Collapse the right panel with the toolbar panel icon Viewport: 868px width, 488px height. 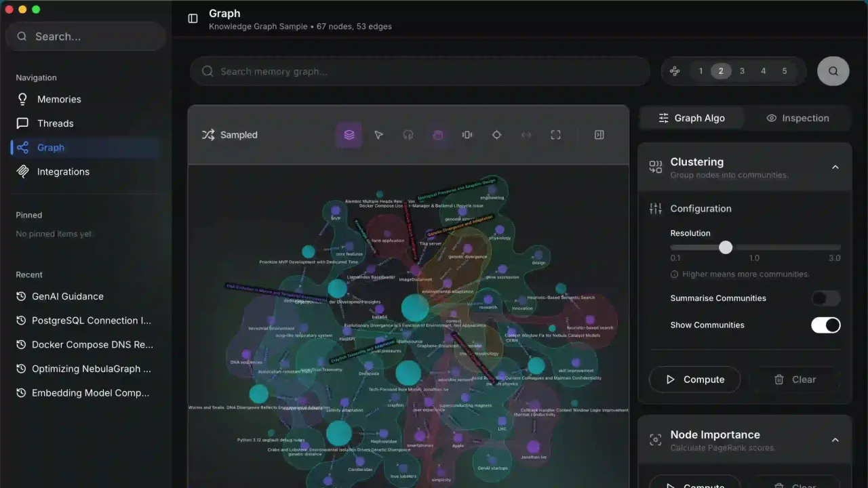(x=599, y=135)
